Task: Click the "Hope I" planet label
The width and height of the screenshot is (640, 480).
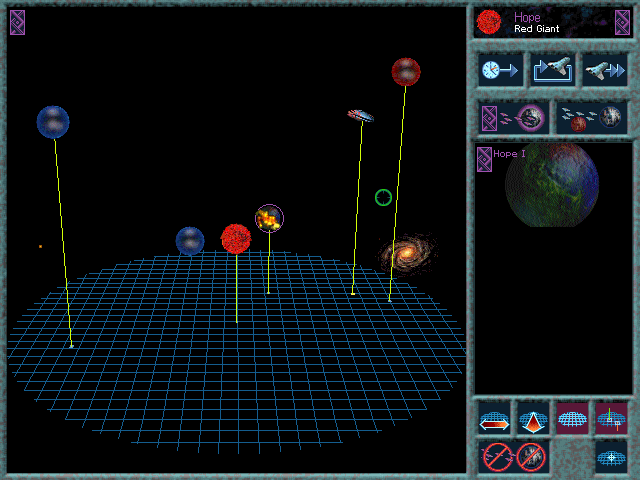Action: pyautogui.click(x=509, y=154)
